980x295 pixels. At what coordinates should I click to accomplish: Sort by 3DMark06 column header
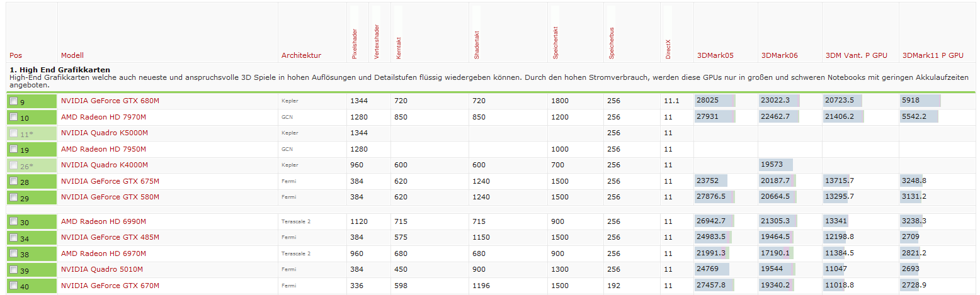(779, 55)
